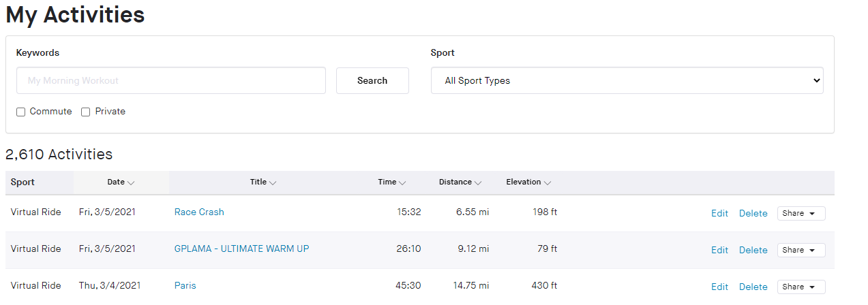The image size is (868, 305).
Task: Delete the Race Crash activity
Action: pos(753,213)
